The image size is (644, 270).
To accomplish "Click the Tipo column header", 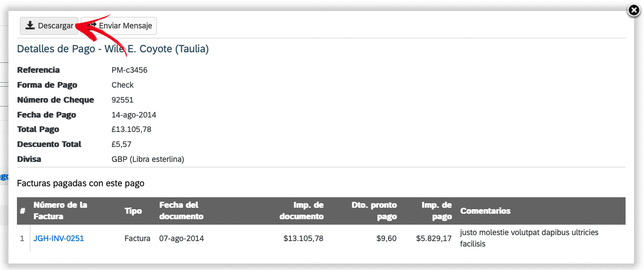I will (x=133, y=211).
